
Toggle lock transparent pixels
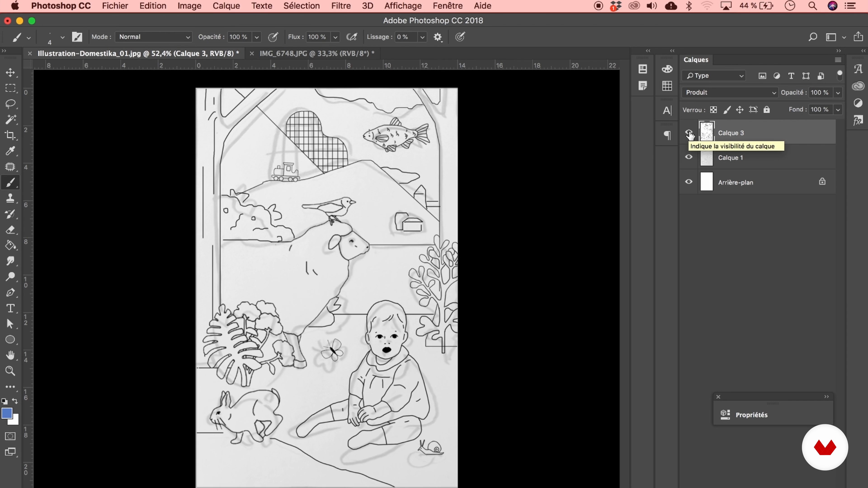click(713, 109)
